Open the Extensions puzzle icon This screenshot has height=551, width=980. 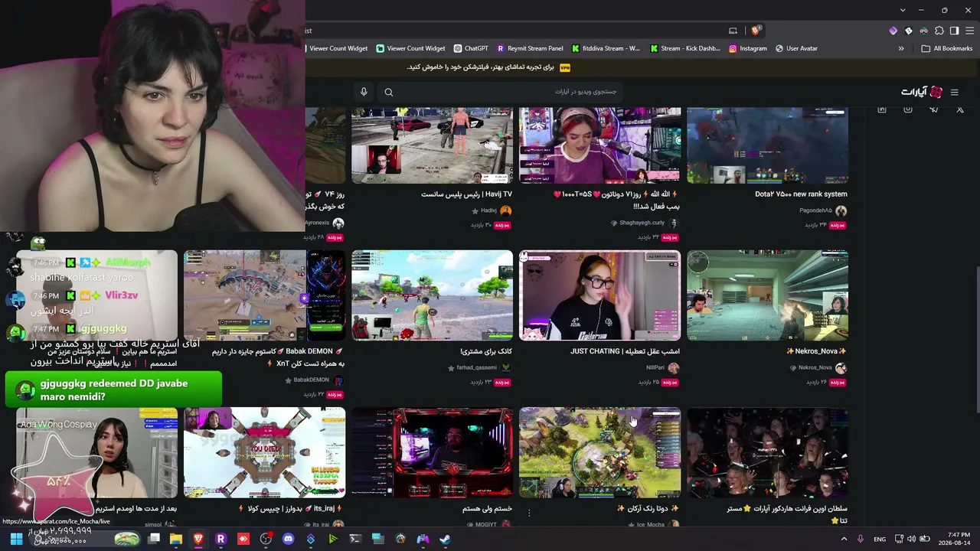(x=939, y=31)
